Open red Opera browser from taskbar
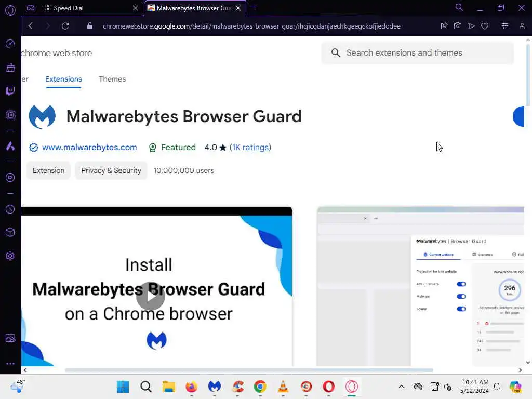Viewport: 532px width, 399px height. [x=329, y=387]
